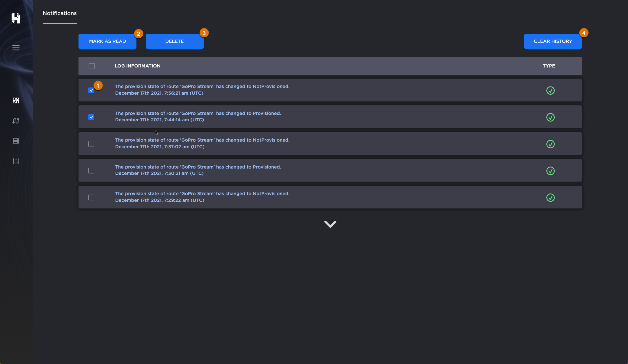Click the Mark As Read button
The image size is (628, 364).
point(107,41)
